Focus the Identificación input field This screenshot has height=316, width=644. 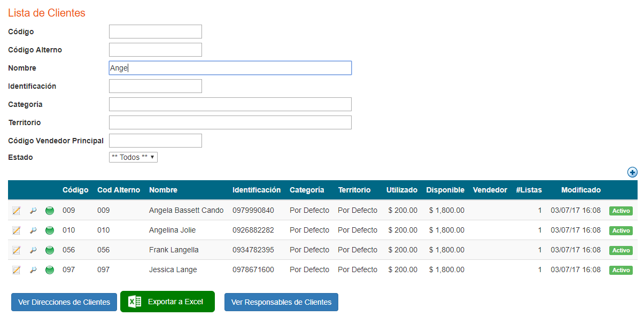click(156, 86)
